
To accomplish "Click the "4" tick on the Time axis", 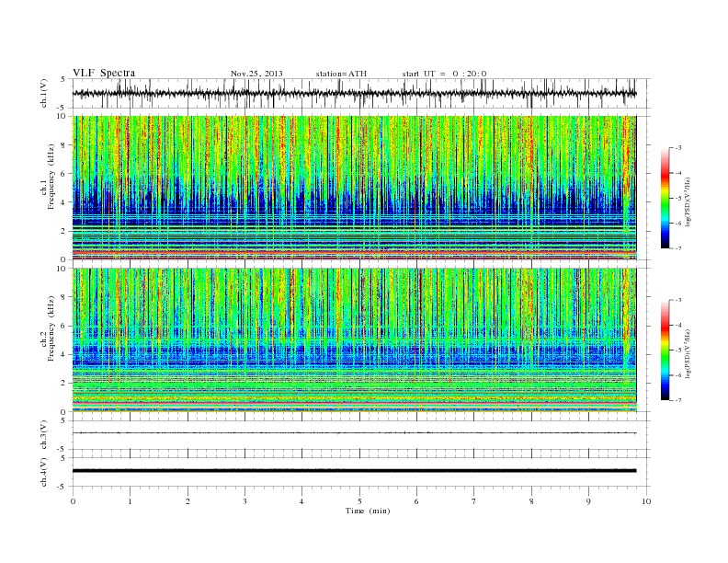I will 302,501.
